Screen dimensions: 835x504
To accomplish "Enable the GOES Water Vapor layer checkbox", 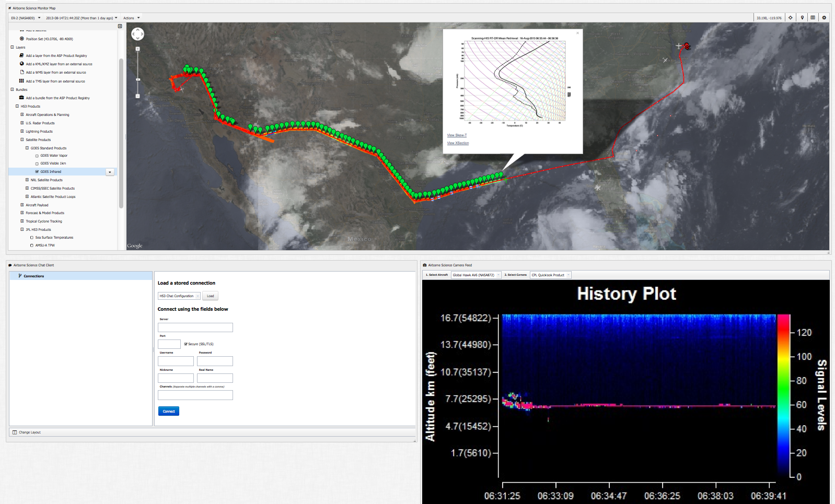I will tap(37, 156).
